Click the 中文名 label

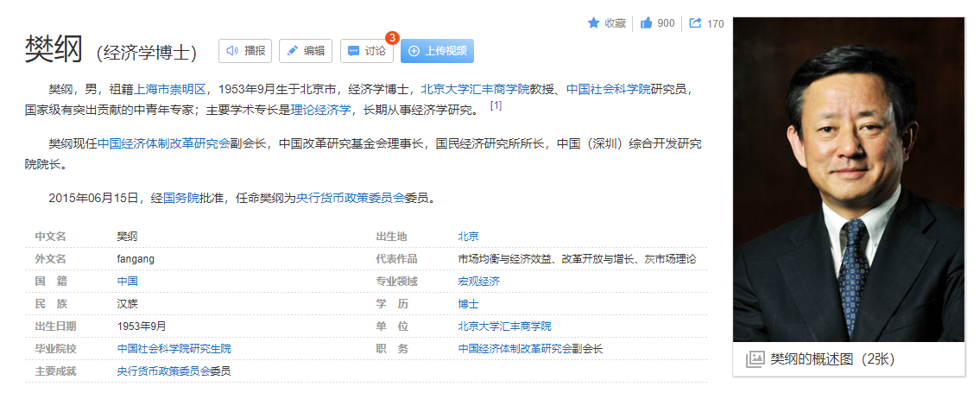point(50,237)
